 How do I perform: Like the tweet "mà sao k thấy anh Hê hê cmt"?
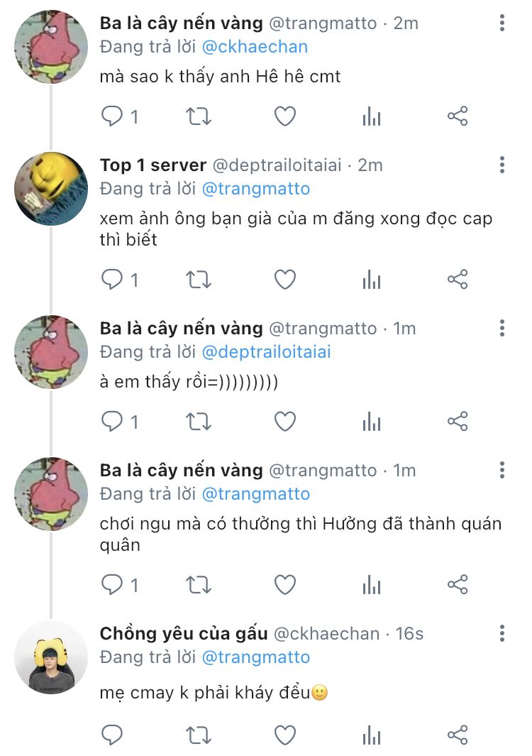coord(284,116)
